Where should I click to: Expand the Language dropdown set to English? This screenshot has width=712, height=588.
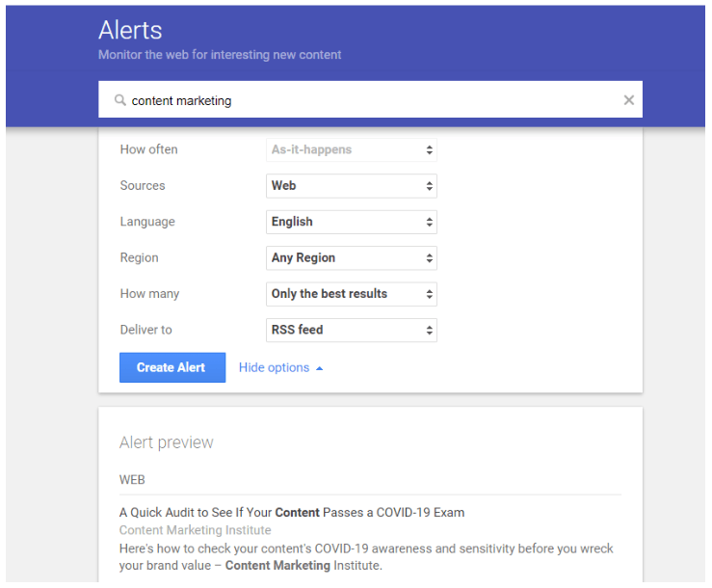coord(351,222)
